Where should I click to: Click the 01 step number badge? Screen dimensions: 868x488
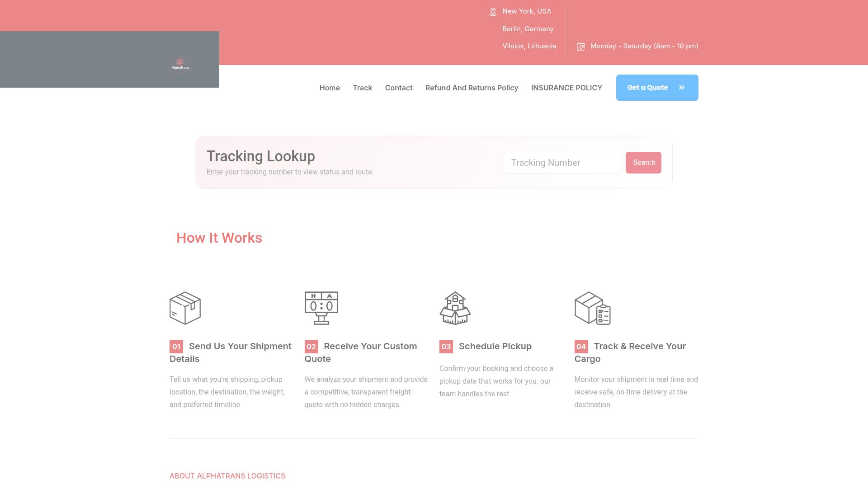pyautogui.click(x=176, y=347)
